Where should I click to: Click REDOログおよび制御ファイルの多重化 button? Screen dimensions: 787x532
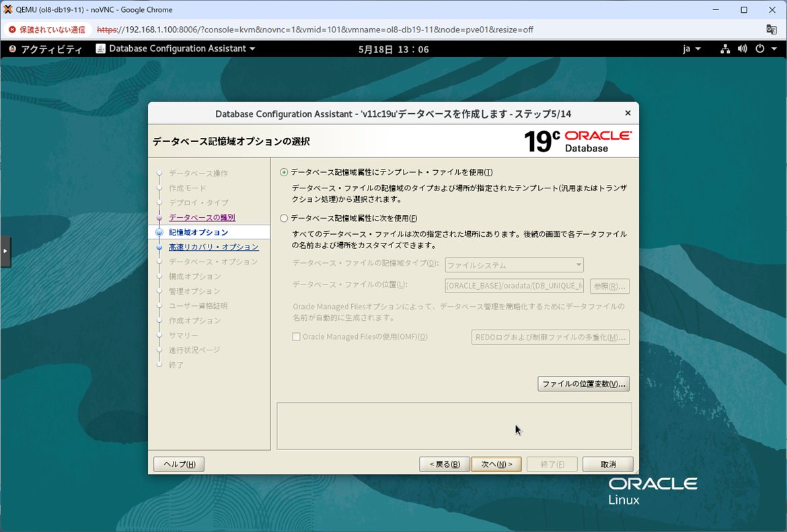coord(550,337)
